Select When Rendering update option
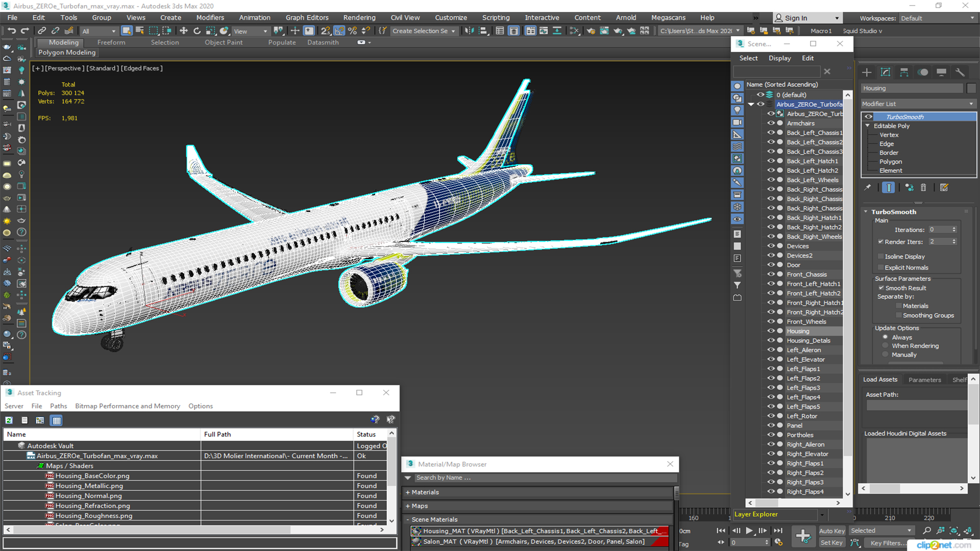Image resolution: width=980 pixels, height=551 pixels. [886, 346]
